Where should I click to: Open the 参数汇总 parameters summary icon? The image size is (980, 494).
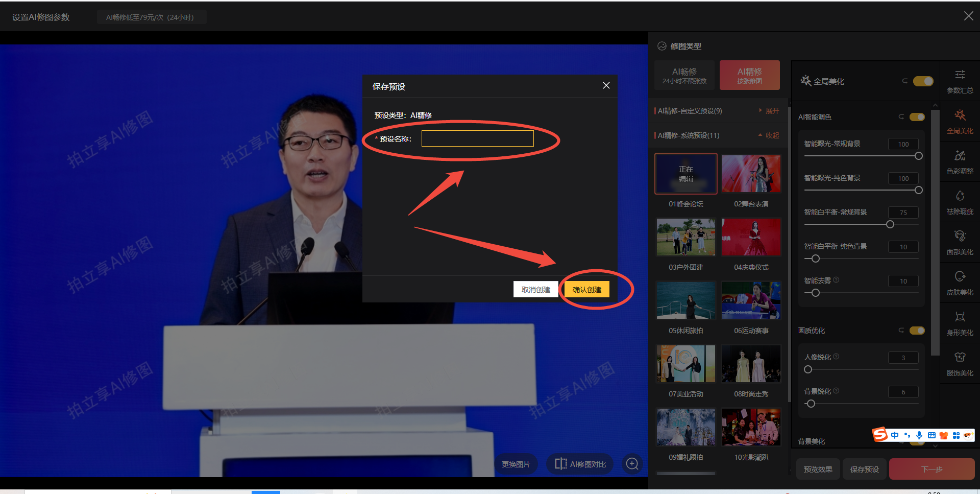coord(960,81)
